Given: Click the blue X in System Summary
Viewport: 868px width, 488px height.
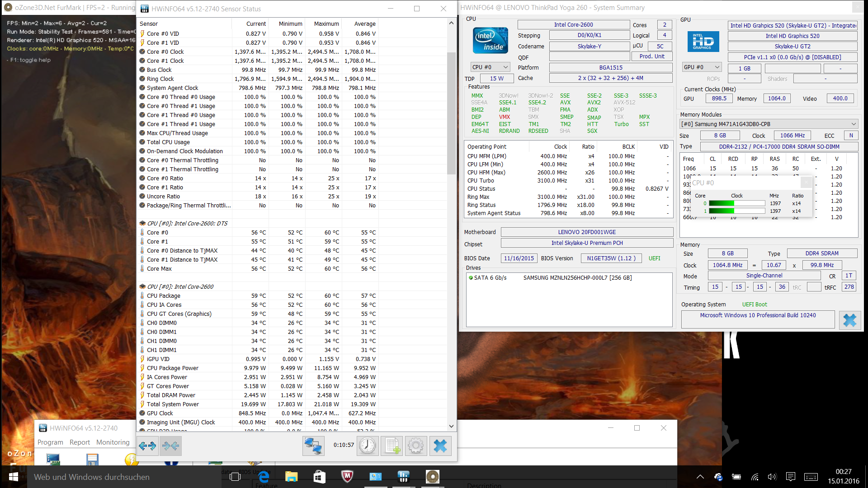Looking at the screenshot, I should point(849,320).
